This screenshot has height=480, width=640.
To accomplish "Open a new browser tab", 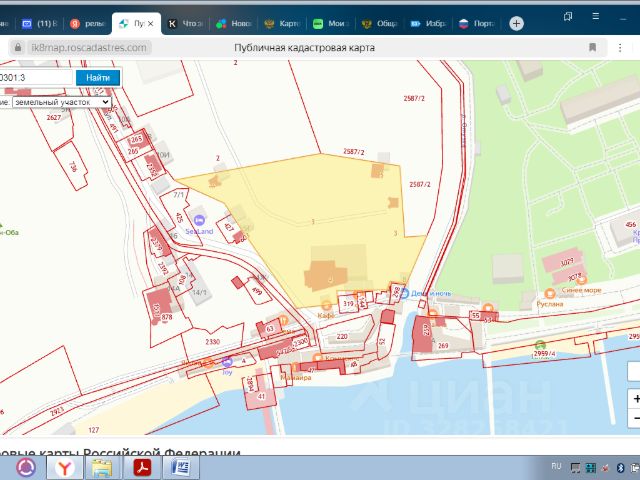I will click(516, 22).
